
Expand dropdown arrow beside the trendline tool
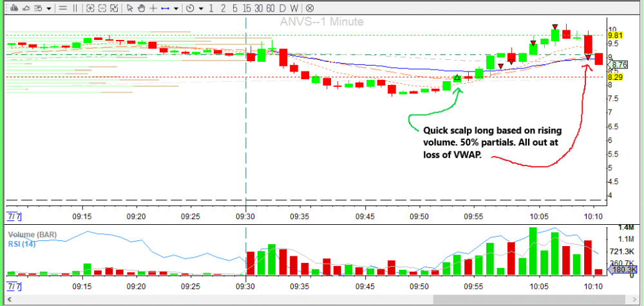176,8
